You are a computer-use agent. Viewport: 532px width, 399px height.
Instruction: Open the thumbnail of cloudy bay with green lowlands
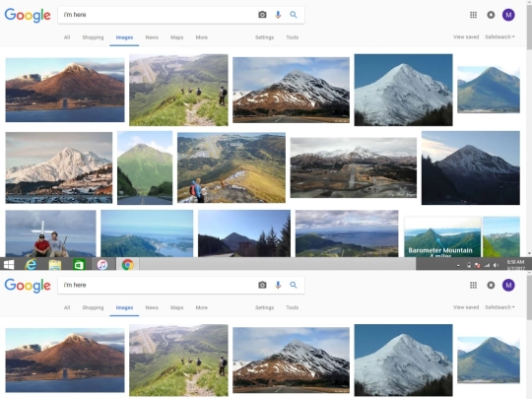(x=347, y=233)
